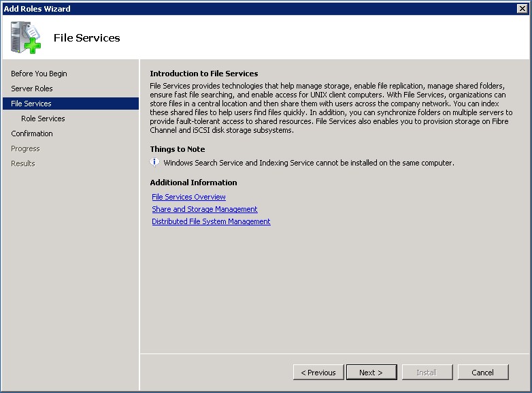Go back with the Previous button
This screenshot has width=532, height=393.
[318, 373]
